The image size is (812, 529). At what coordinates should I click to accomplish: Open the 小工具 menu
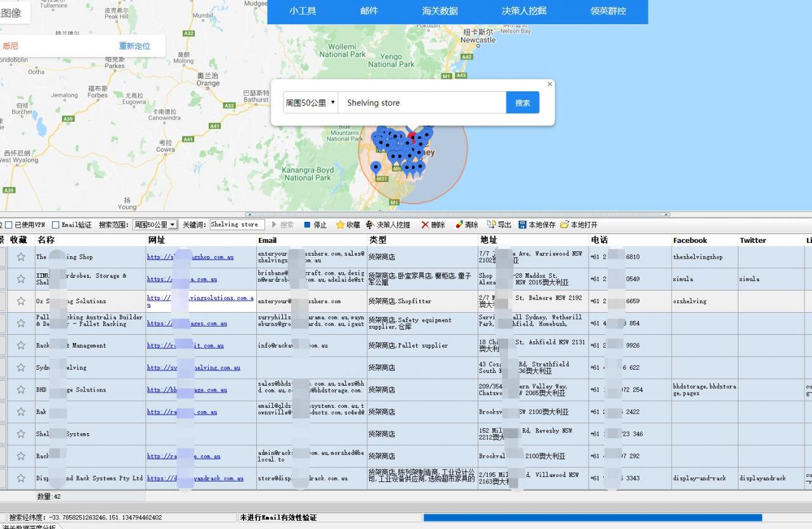303,11
